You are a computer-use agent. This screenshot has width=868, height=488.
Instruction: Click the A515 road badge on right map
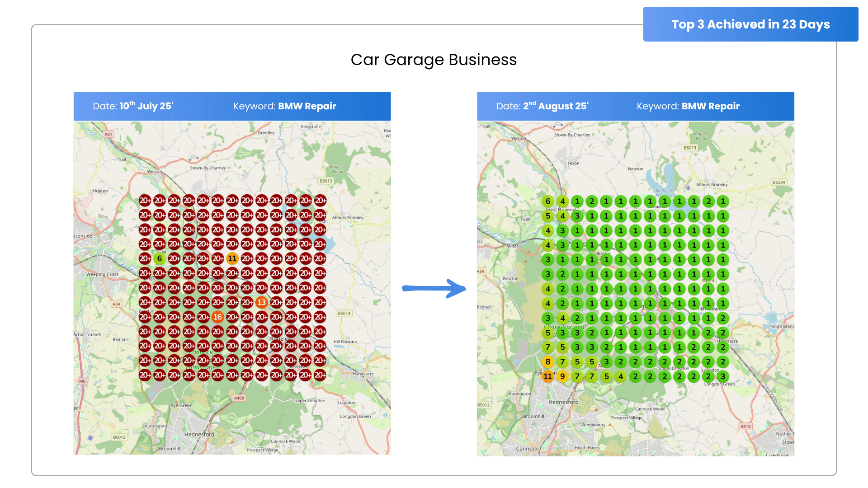(745, 426)
